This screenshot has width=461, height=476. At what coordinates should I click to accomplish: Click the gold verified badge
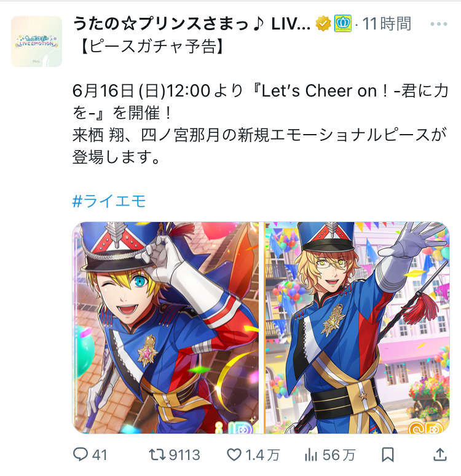coord(323,24)
